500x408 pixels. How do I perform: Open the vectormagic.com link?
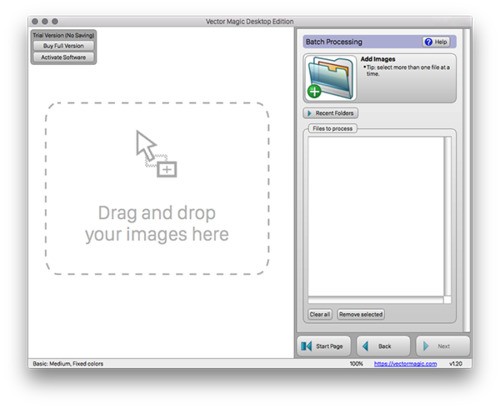coord(405,364)
